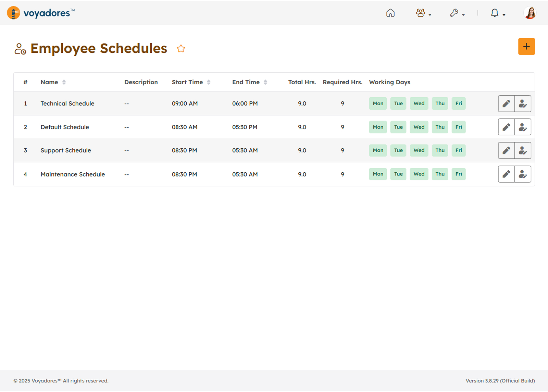The width and height of the screenshot is (548, 392).
Task: Click Mon badge in Support Schedule row
Action: click(378, 150)
